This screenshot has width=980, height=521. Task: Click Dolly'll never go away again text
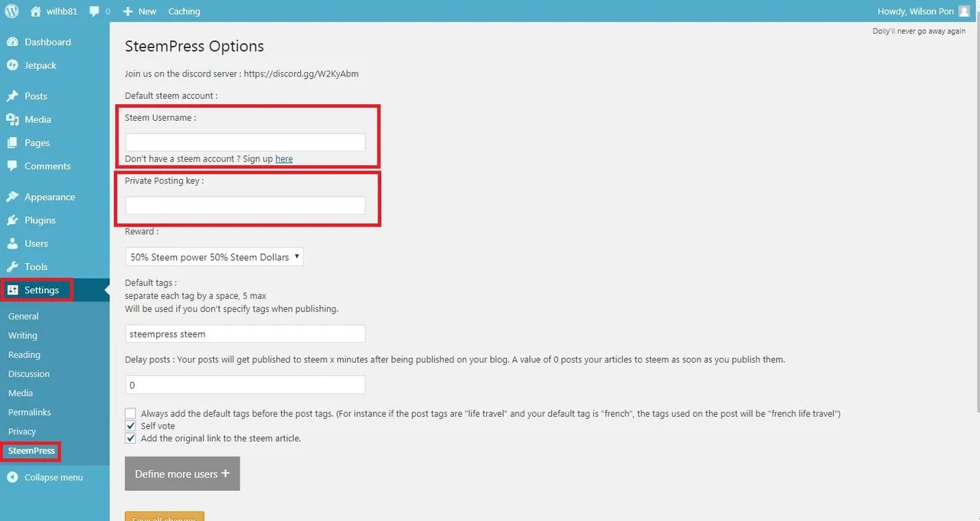coord(919,31)
